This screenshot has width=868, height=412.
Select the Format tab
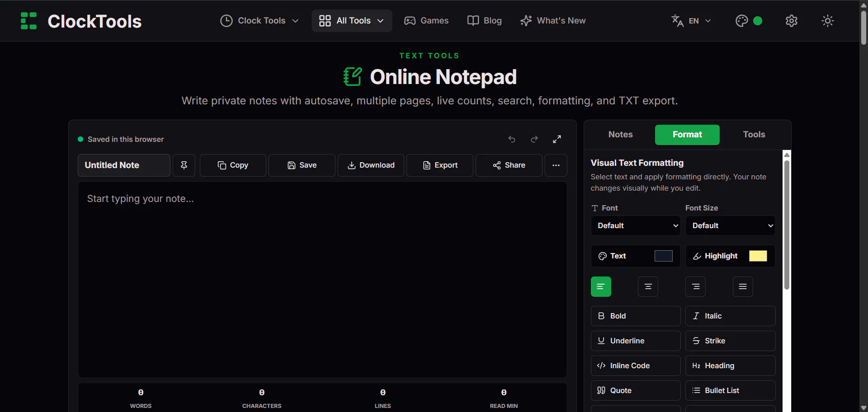coord(687,135)
